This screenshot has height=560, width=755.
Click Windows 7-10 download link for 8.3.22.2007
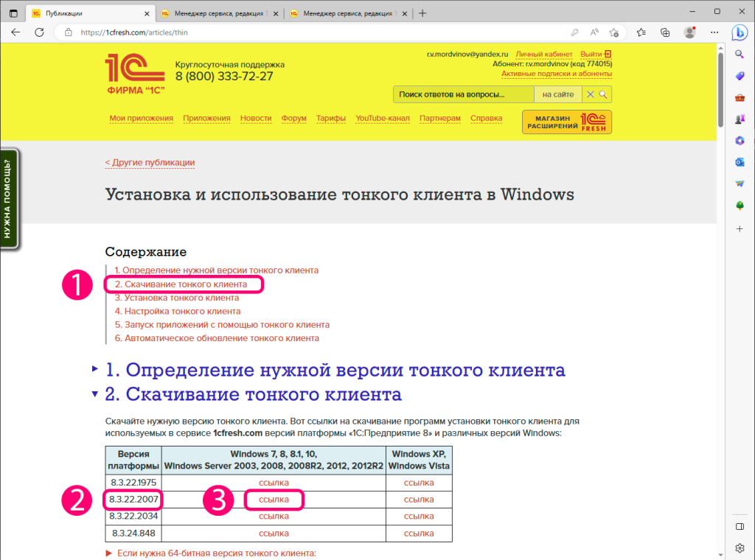coord(274,500)
